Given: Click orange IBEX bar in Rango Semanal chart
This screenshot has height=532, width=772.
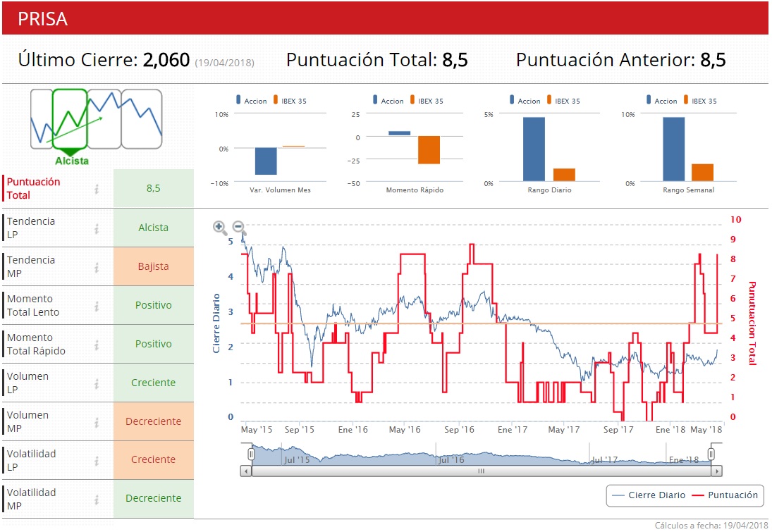Looking at the screenshot, I should pyautogui.click(x=703, y=173).
